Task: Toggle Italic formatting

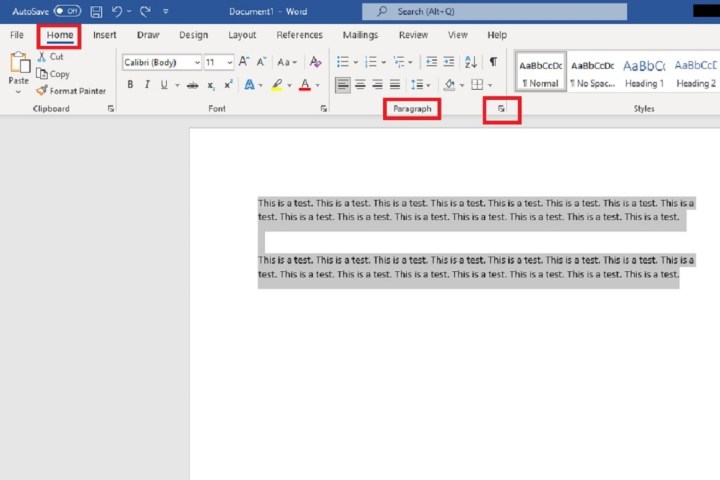Action: click(147, 85)
